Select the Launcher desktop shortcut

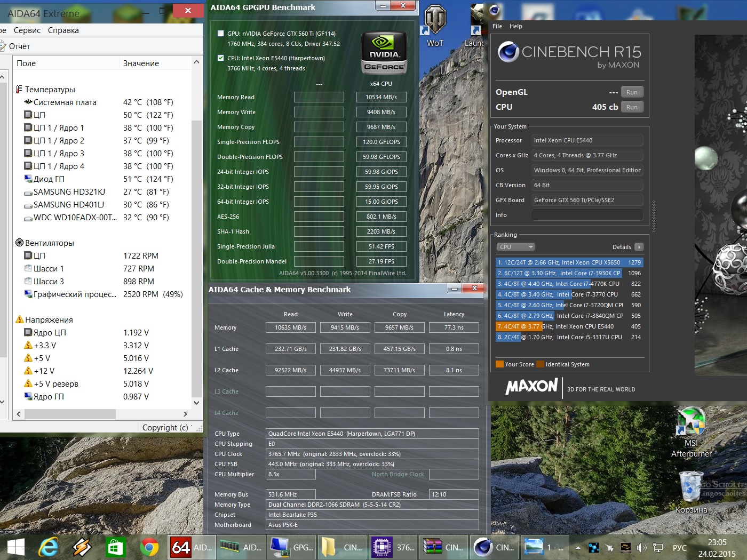[x=475, y=27]
